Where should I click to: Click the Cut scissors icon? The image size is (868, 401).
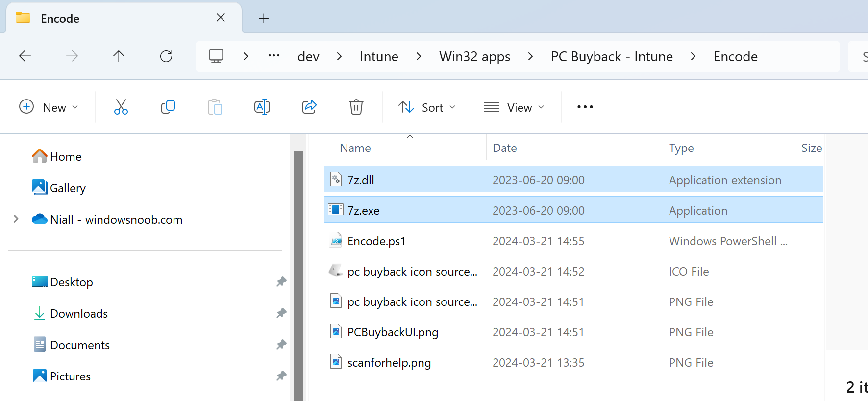[121, 107]
